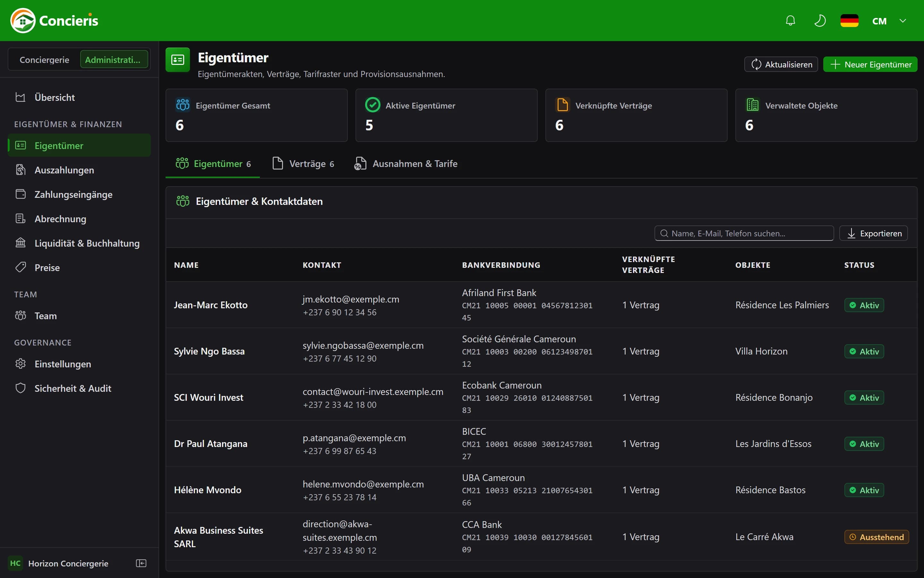Screen dimensions: 924x578
Task: Open the notifications bell
Action: pyautogui.click(x=790, y=21)
